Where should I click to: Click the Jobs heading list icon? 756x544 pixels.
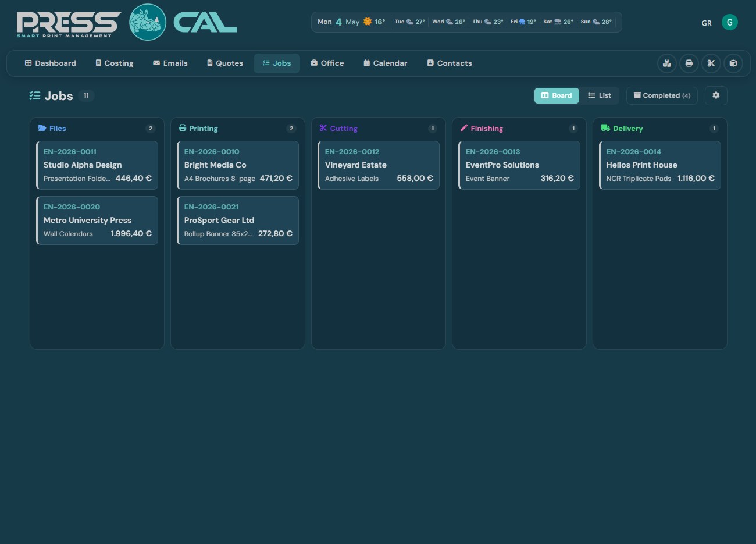35,95
